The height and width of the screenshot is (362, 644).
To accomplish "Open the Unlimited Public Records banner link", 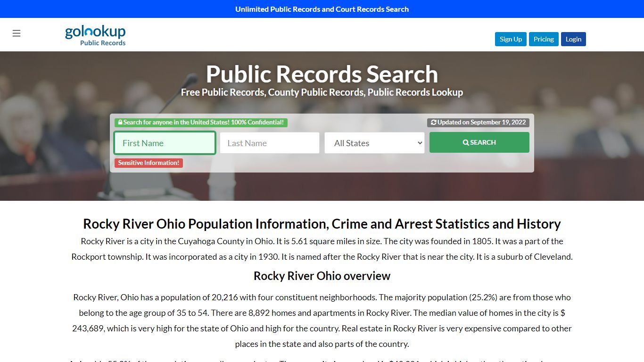I will 322,9.
